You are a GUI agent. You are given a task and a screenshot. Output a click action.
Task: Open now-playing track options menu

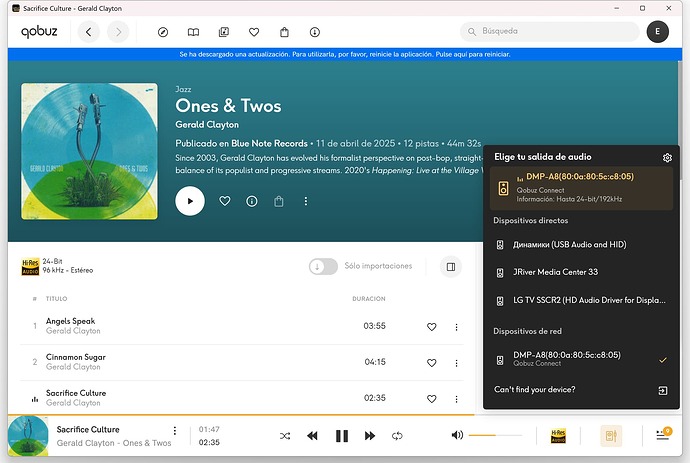pyautogui.click(x=175, y=430)
